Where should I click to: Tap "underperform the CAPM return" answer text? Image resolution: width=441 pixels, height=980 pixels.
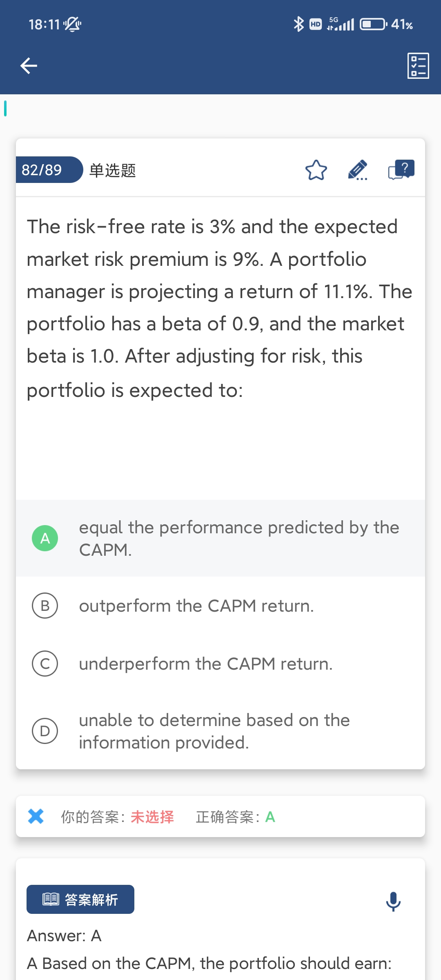(x=206, y=664)
